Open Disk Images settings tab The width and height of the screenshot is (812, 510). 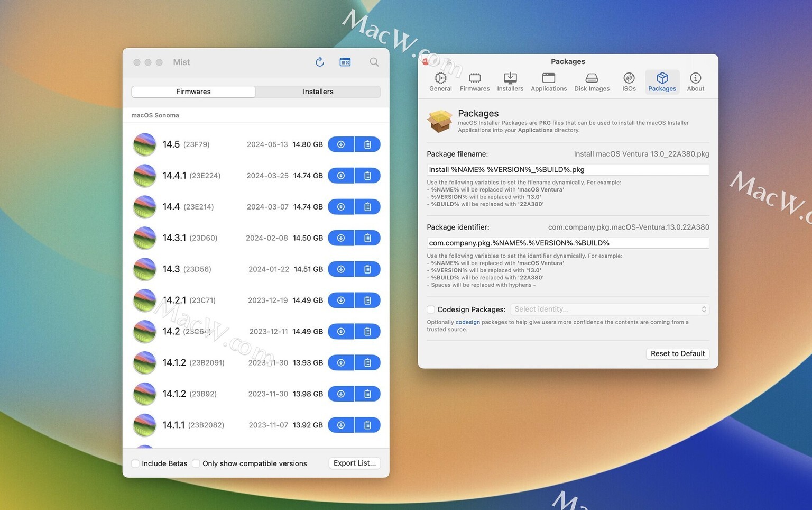(x=592, y=82)
